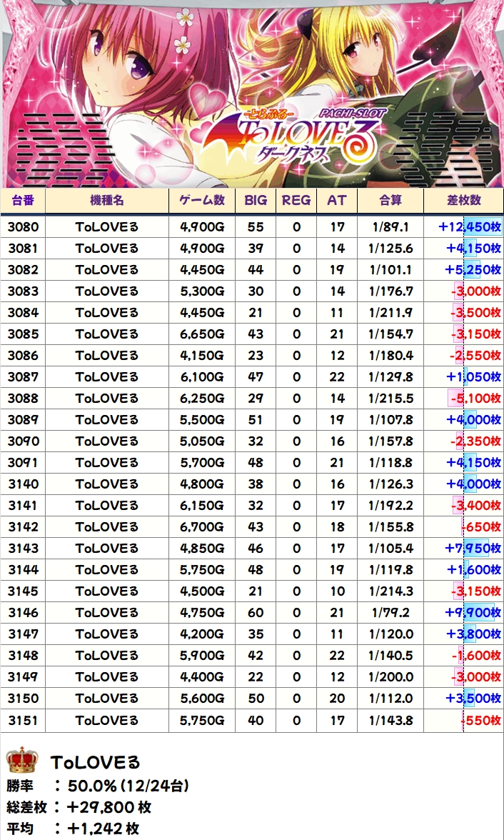Click the 1/126.3 combined rate cell

(390, 484)
